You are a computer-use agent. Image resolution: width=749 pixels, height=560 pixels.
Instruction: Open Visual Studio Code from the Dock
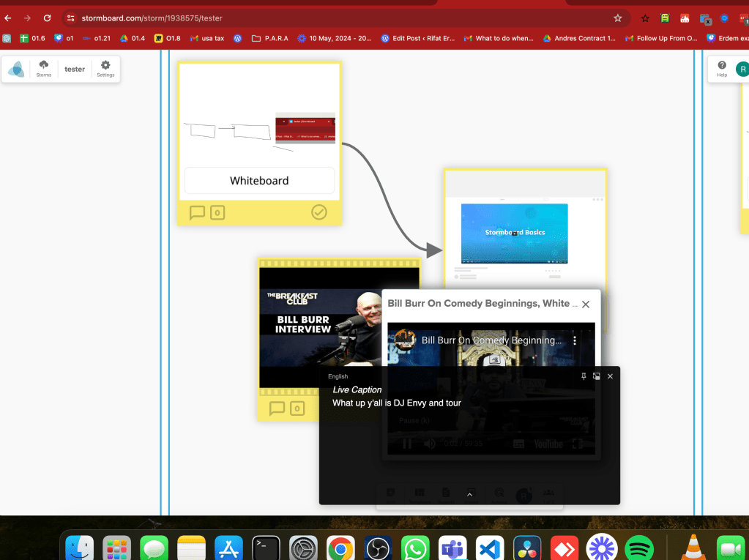[490, 548]
